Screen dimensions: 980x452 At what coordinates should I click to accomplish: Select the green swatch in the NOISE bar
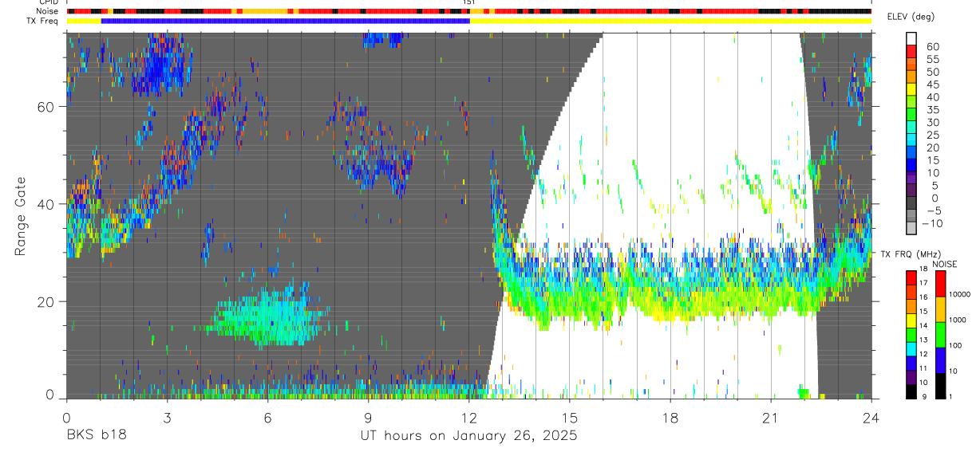point(941,335)
